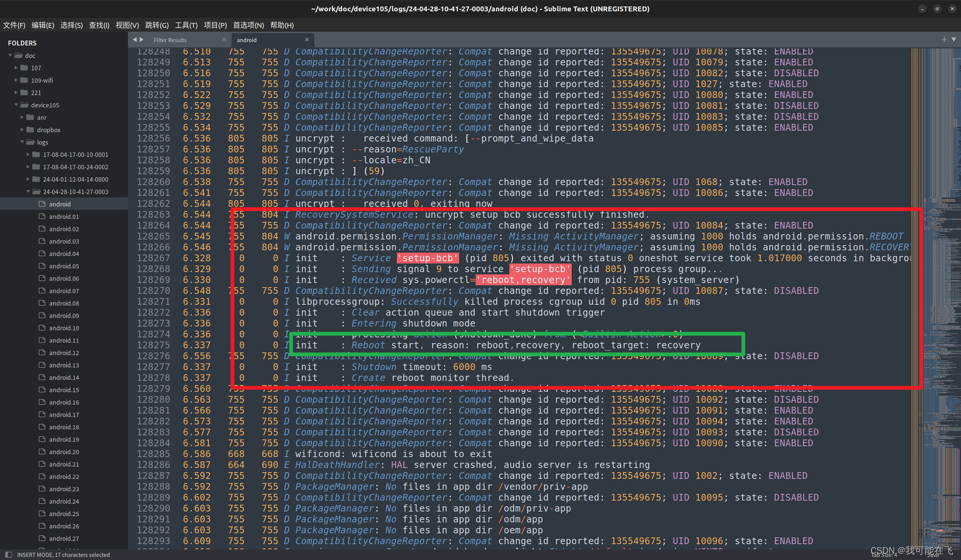Expand the dropbox folder

click(22, 130)
